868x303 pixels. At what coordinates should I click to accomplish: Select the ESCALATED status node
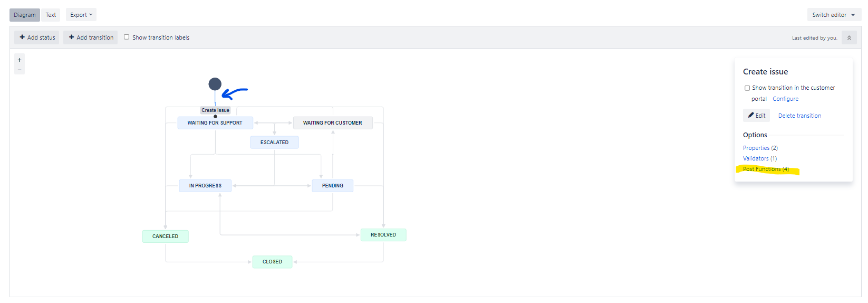coord(274,142)
